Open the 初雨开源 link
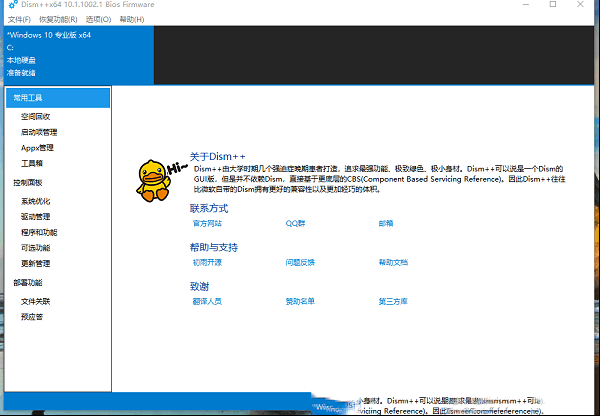 (x=207, y=262)
